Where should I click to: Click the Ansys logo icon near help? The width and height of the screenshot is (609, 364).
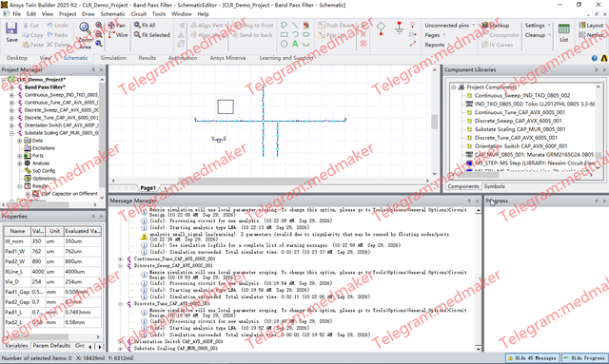[604, 58]
